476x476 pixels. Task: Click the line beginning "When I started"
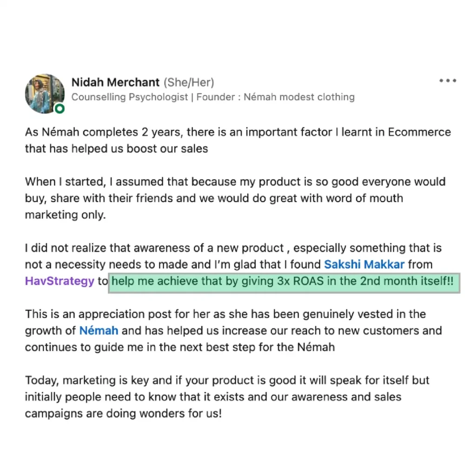tap(235, 182)
